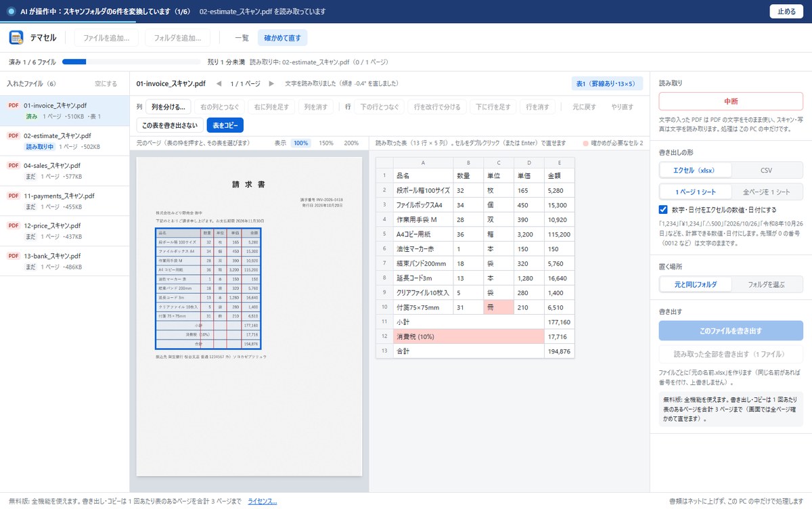812x509 pixels.
Task: Click 列を消す button
Action: tap(316, 107)
